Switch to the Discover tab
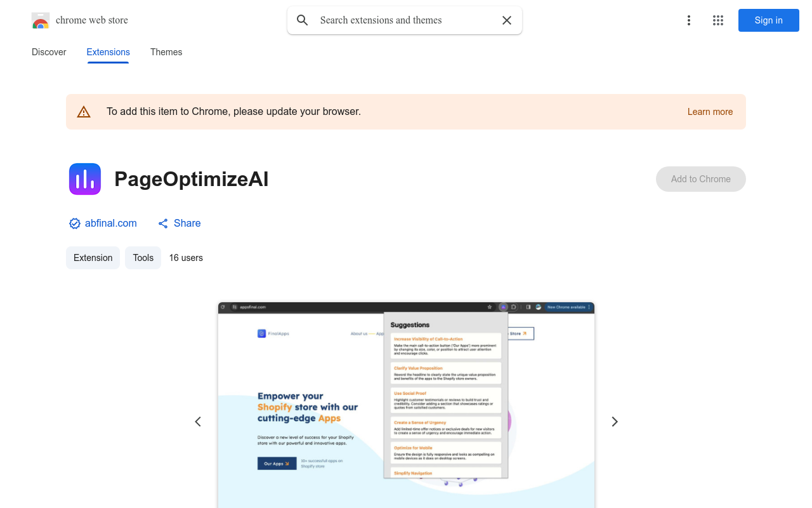Screen dimensions: 812x508 tap(49, 52)
